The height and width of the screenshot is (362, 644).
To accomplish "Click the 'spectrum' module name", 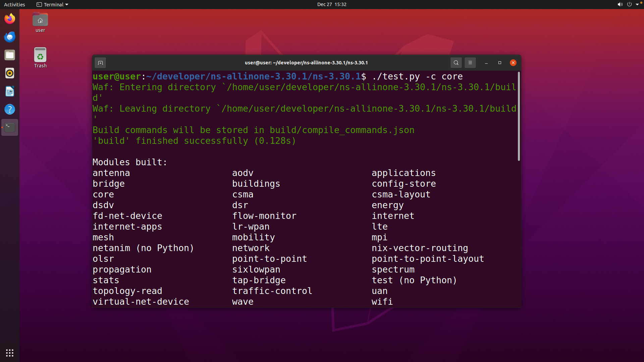I will (x=393, y=269).
